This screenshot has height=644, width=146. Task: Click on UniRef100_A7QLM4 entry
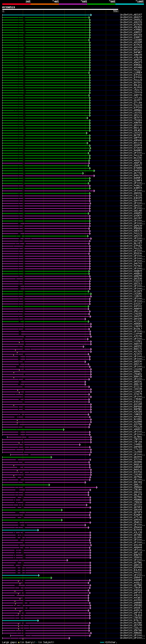131,57
